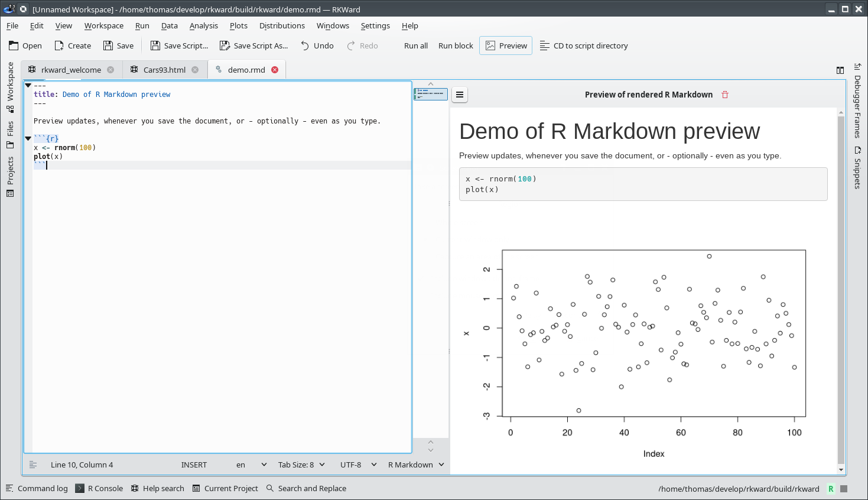Switch to the rkward_welcome tab
868x500 pixels.
pyautogui.click(x=71, y=70)
